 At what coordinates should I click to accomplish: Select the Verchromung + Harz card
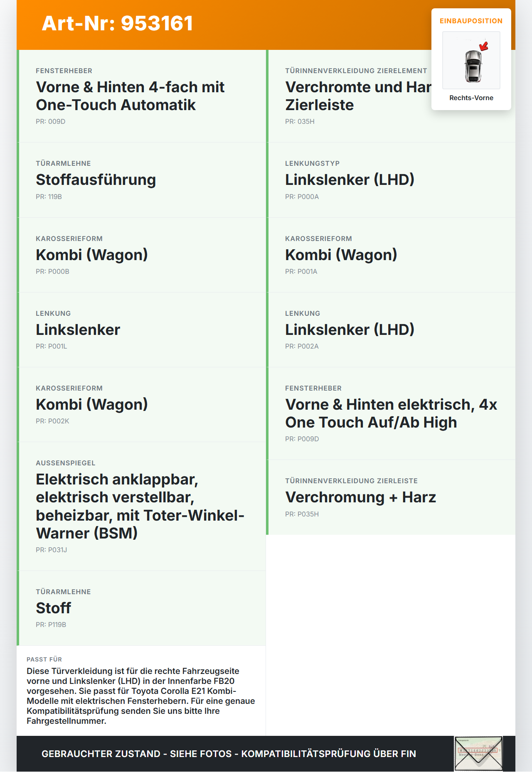click(391, 497)
